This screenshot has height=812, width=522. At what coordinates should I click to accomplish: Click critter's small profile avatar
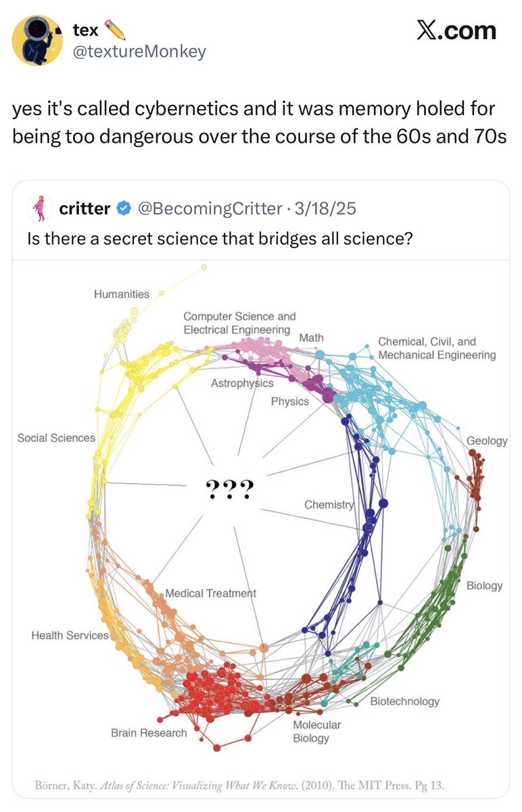point(40,208)
